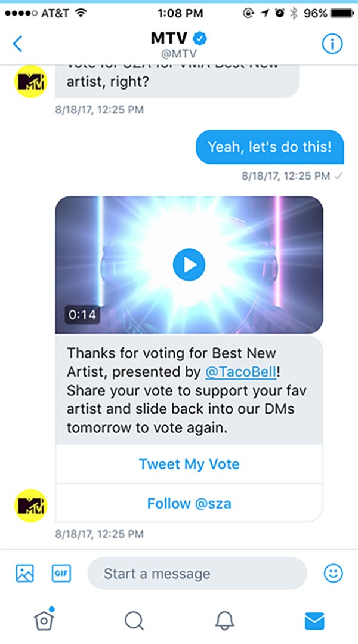This screenshot has width=358, height=644.
Task: Open the @TacoBell mention link
Action: pos(240,371)
